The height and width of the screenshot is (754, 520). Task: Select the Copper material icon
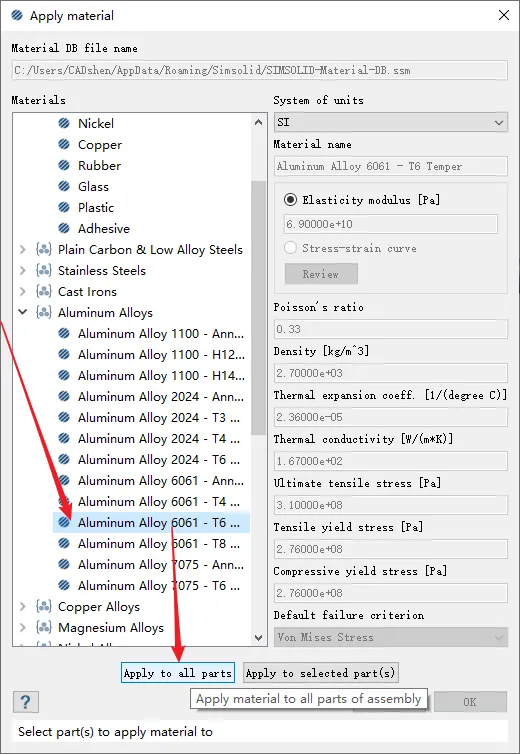pyautogui.click(x=64, y=144)
